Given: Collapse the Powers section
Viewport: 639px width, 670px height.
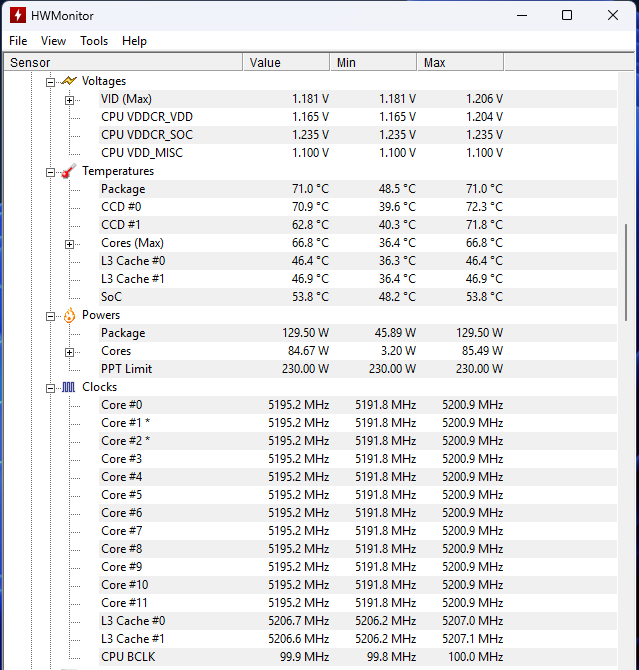Looking at the screenshot, I should (x=50, y=316).
